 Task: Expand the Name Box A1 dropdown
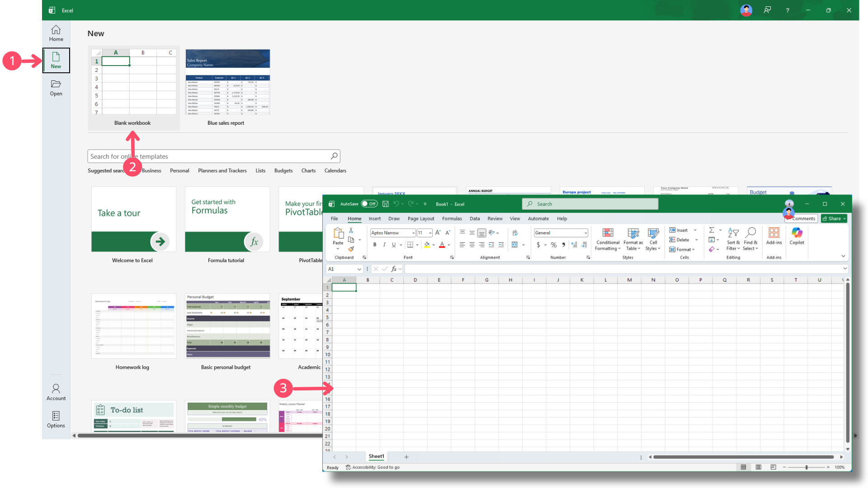click(x=359, y=269)
